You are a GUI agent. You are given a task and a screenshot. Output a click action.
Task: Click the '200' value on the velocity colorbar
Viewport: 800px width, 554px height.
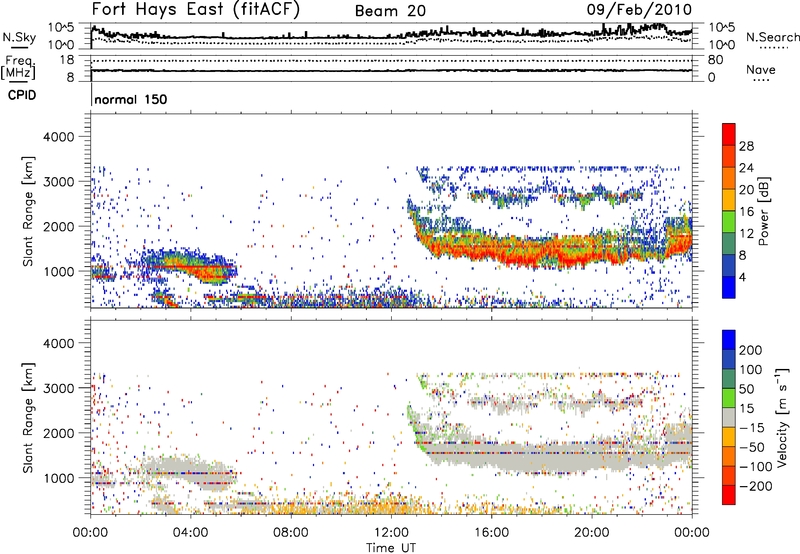(x=751, y=350)
